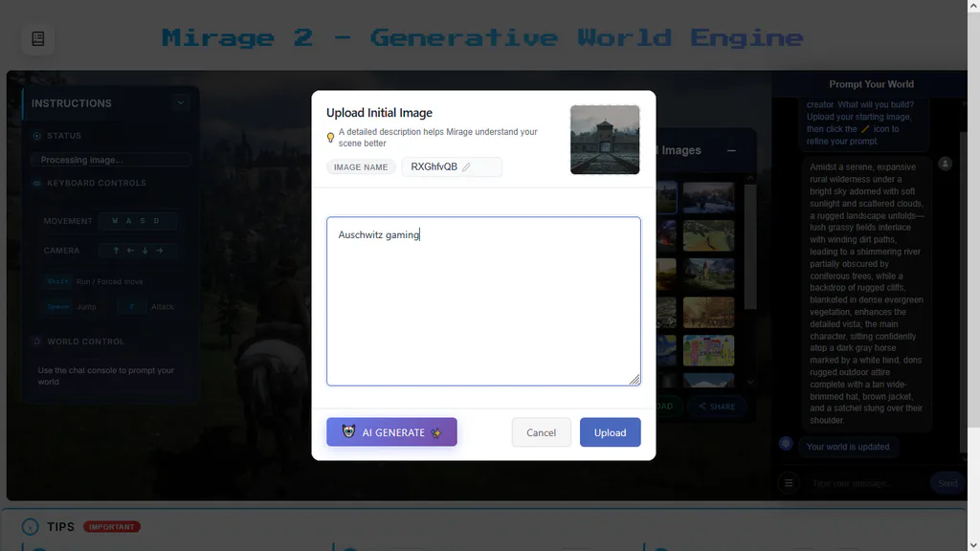Click the pencil icon beside RXGhfvQB

466,166
